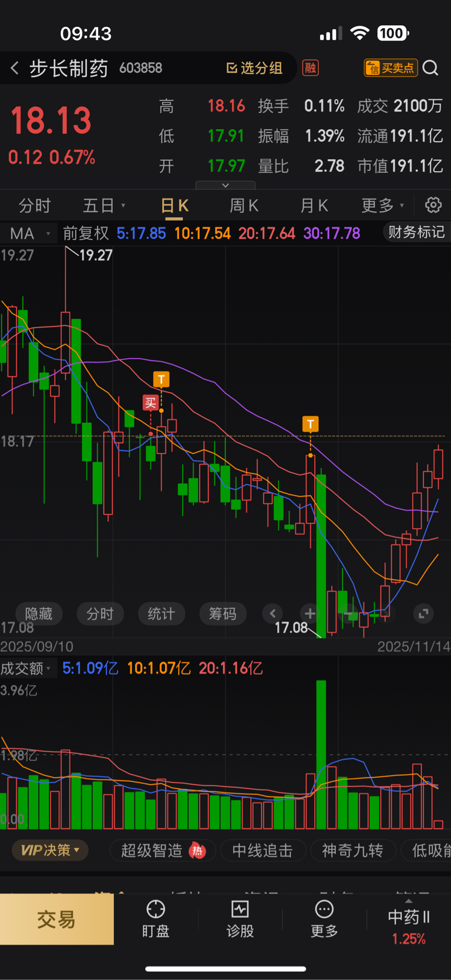Viewport: 451px width, 980px height.
Task: Open the 更多 period dropdown
Action: point(383,206)
